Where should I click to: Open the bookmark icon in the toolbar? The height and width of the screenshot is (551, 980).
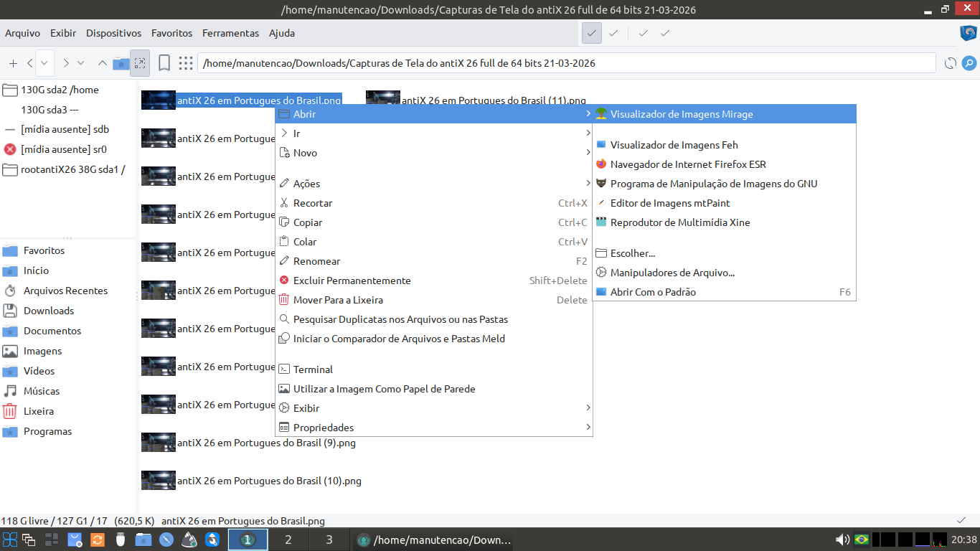point(164,63)
